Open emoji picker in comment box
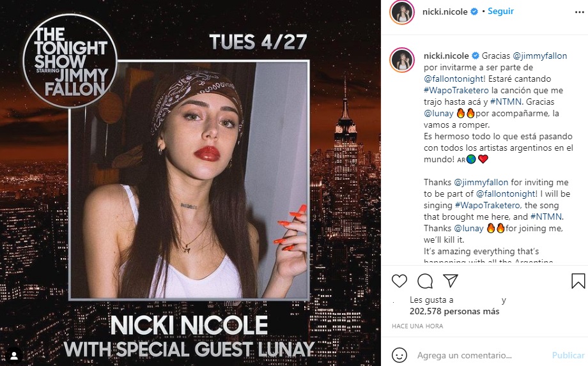Image resolution: width=588 pixels, height=366 pixels. pyautogui.click(x=399, y=355)
